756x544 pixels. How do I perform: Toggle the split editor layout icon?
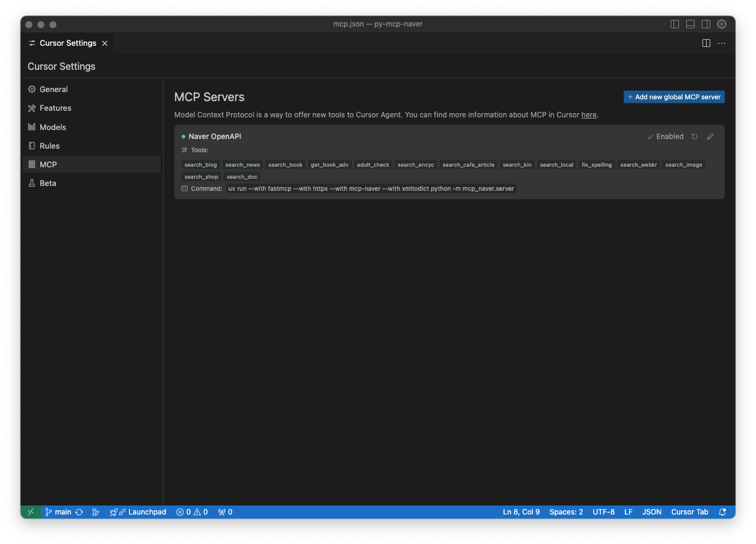point(705,43)
